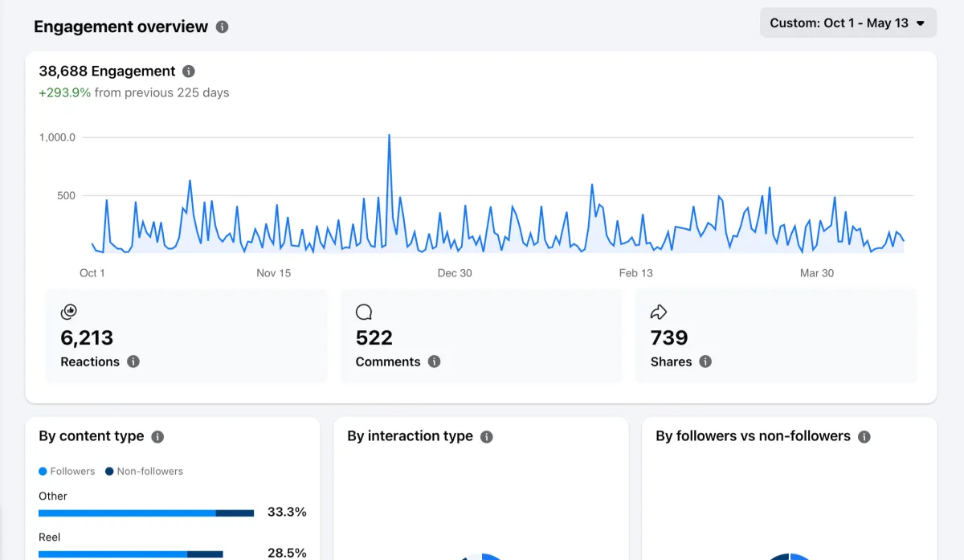964x560 pixels.
Task: Show info for By interaction type
Action: 487,436
